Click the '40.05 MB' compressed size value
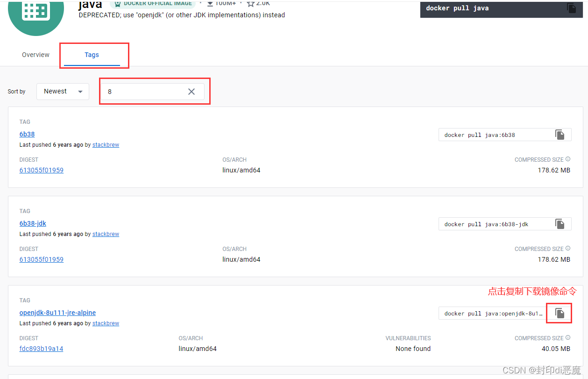Viewport: 588px width, 379px height. [556, 349]
